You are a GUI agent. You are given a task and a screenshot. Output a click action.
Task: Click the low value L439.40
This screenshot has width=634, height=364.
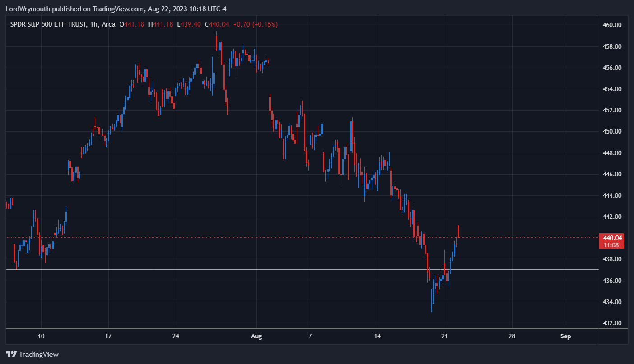pyautogui.click(x=189, y=24)
